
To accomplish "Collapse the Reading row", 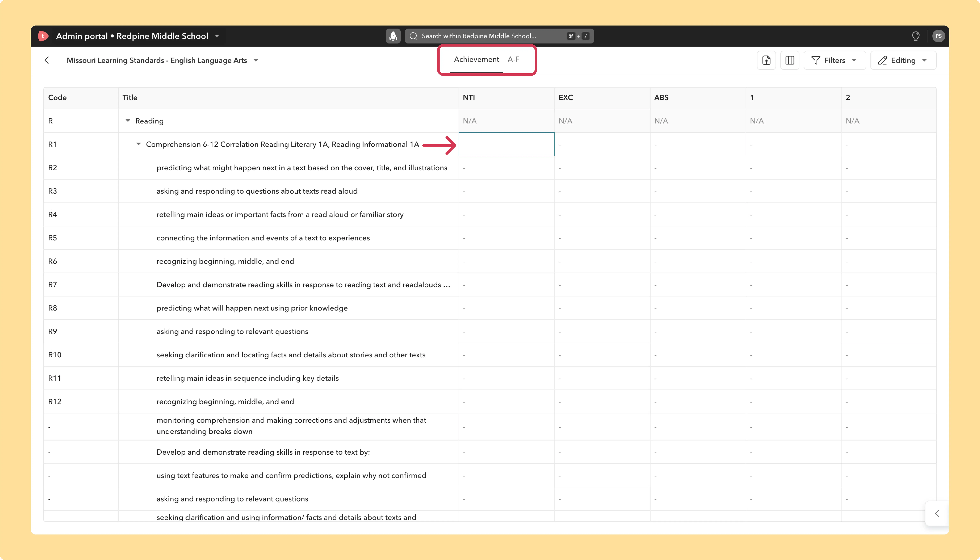I will pyautogui.click(x=128, y=121).
